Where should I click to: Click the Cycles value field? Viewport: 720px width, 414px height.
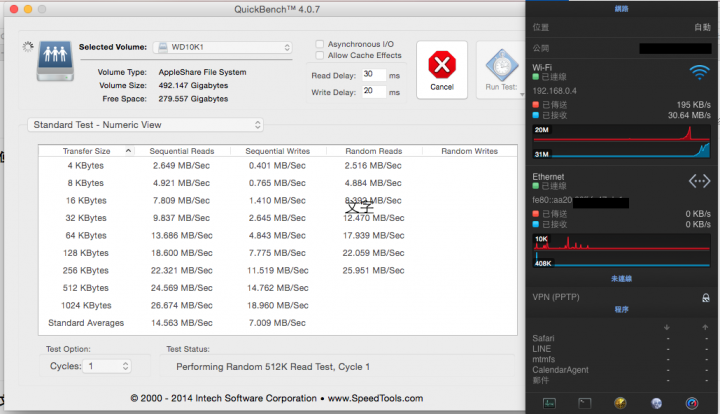[107, 366]
